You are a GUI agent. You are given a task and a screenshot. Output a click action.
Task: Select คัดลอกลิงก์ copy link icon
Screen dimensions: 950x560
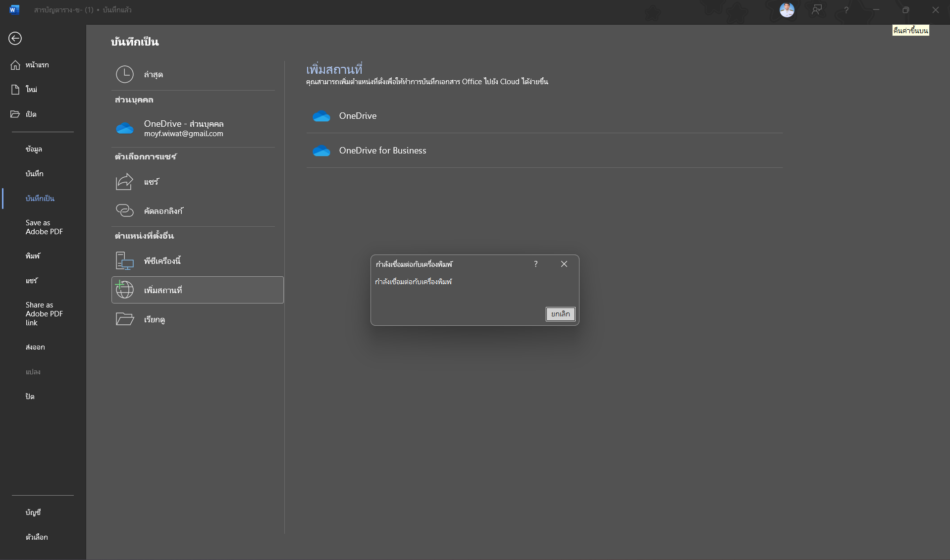click(x=124, y=210)
